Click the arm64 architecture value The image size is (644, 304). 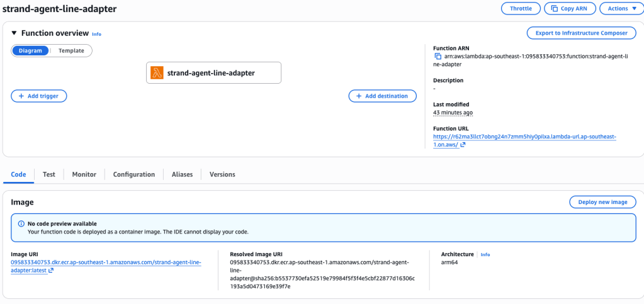pos(449,262)
